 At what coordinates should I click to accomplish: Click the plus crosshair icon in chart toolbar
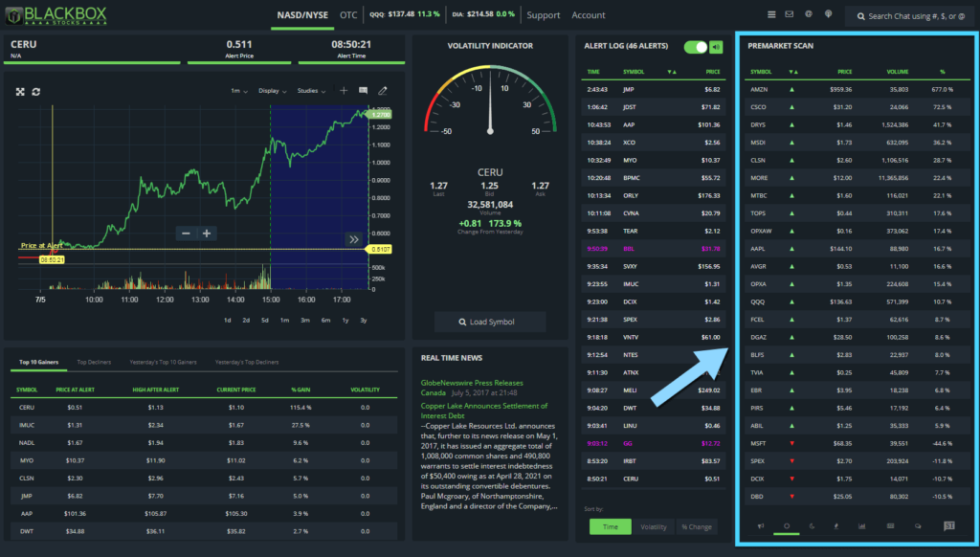point(345,91)
